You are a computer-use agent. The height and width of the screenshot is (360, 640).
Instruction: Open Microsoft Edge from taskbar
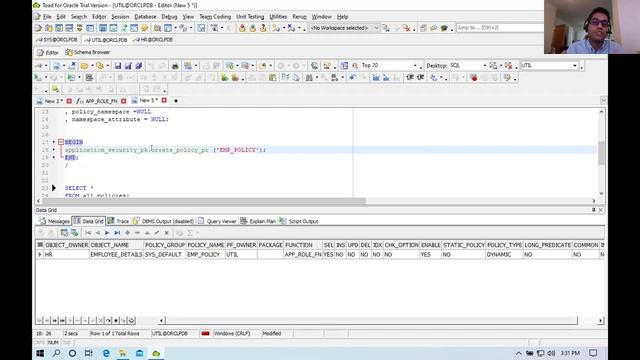click(x=106, y=353)
